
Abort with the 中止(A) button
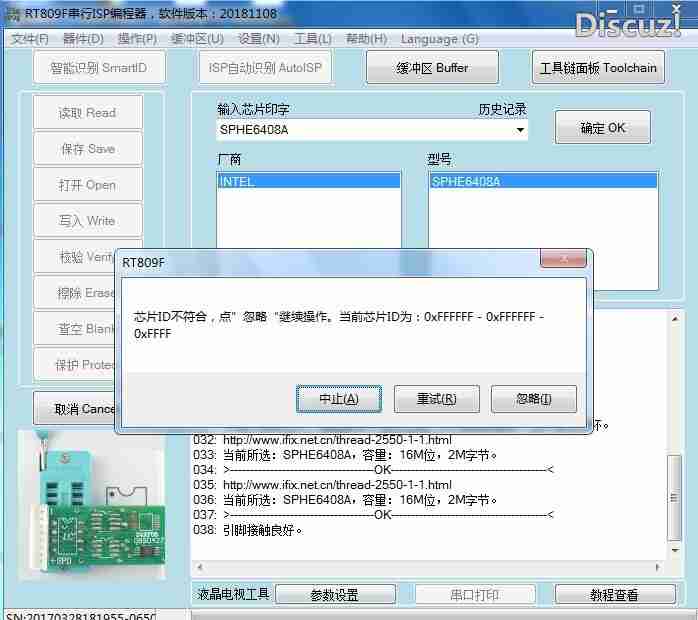339,399
